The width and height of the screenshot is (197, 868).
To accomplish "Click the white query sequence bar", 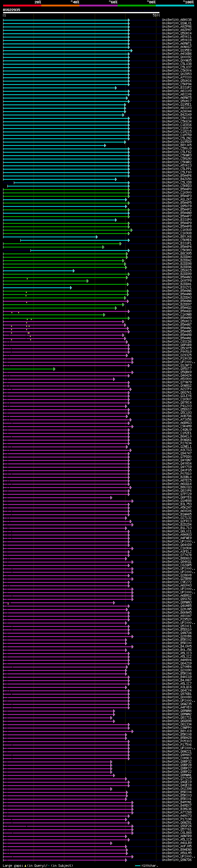I will click(x=81, y=12).
